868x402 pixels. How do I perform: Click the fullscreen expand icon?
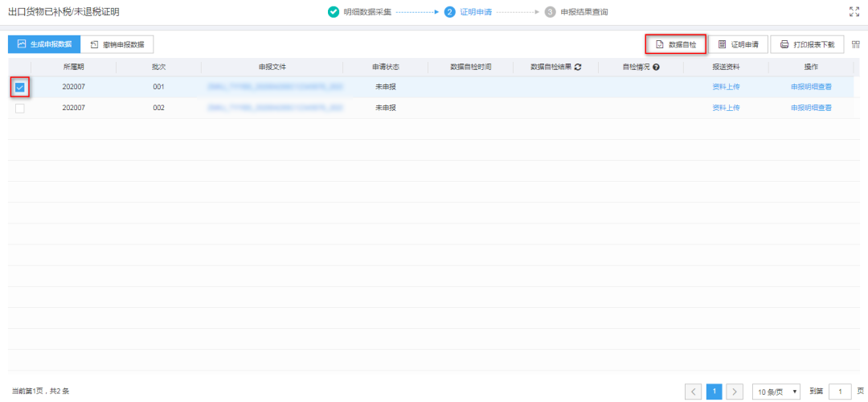tap(854, 11)
